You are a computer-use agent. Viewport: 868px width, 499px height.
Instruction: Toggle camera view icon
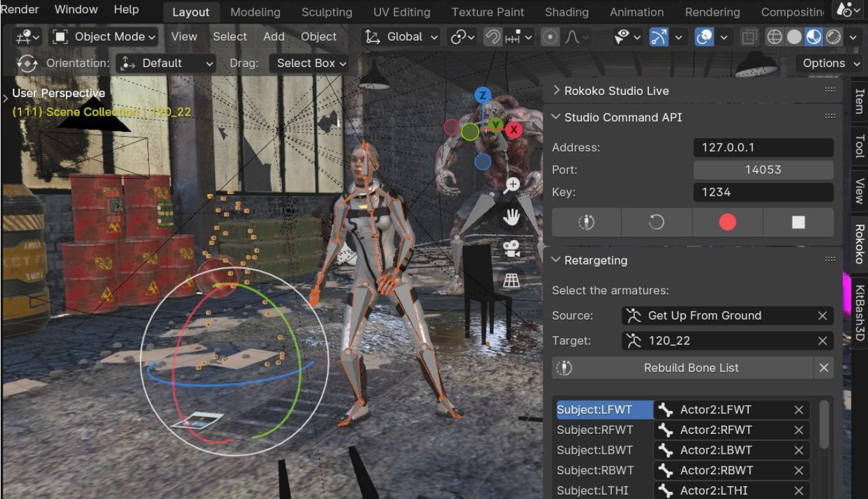tap(512, 249)
